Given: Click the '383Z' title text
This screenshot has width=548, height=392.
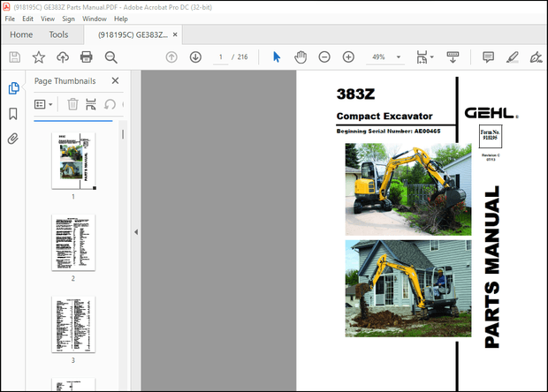Looking at the screenshot, I should click(356, 94).
